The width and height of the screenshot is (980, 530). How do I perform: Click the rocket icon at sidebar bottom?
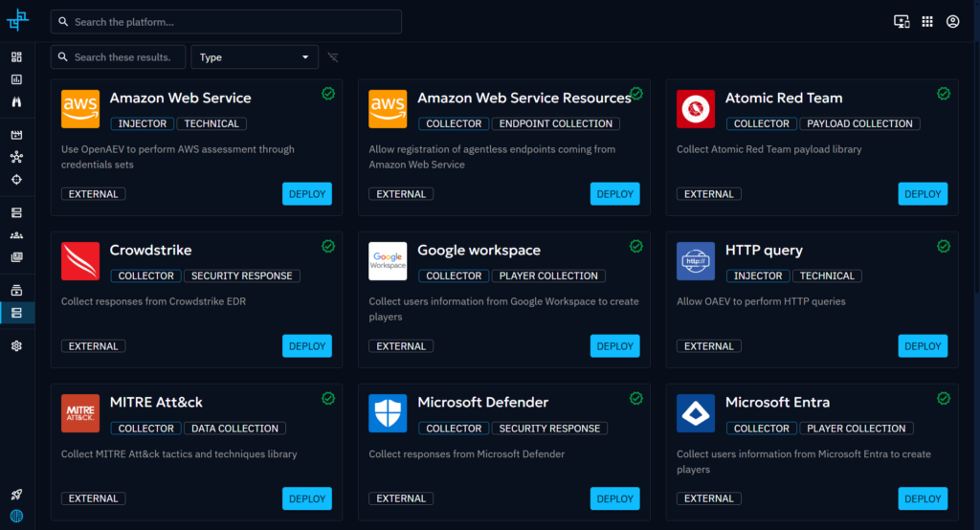pos(16,494)
